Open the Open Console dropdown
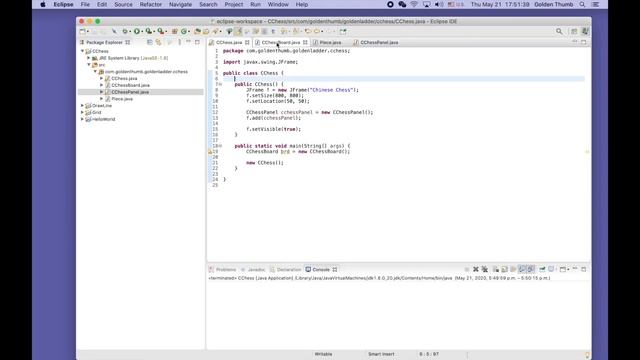 [x=569, y=269]
